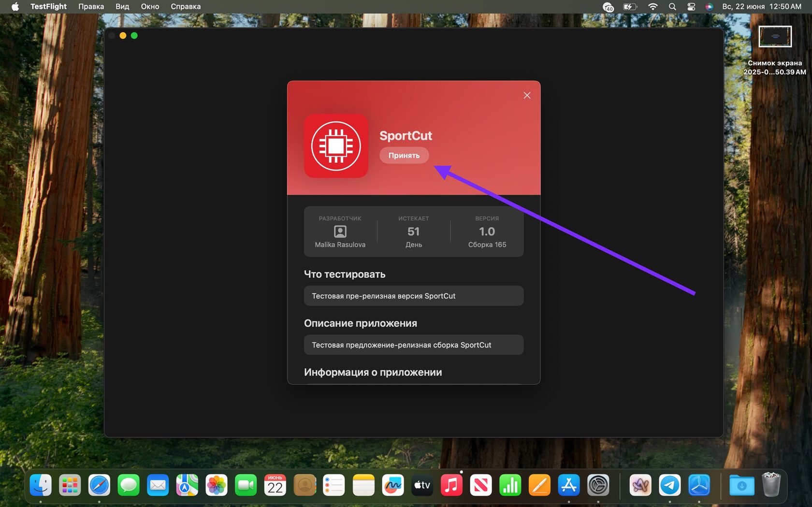812x507 pixels.
Task: Open Apple TV from the Dock
Action: pos(422,485)
